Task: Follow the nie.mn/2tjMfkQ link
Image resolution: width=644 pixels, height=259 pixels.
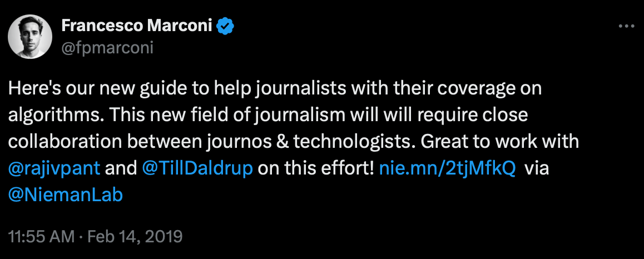Action: 447,169
